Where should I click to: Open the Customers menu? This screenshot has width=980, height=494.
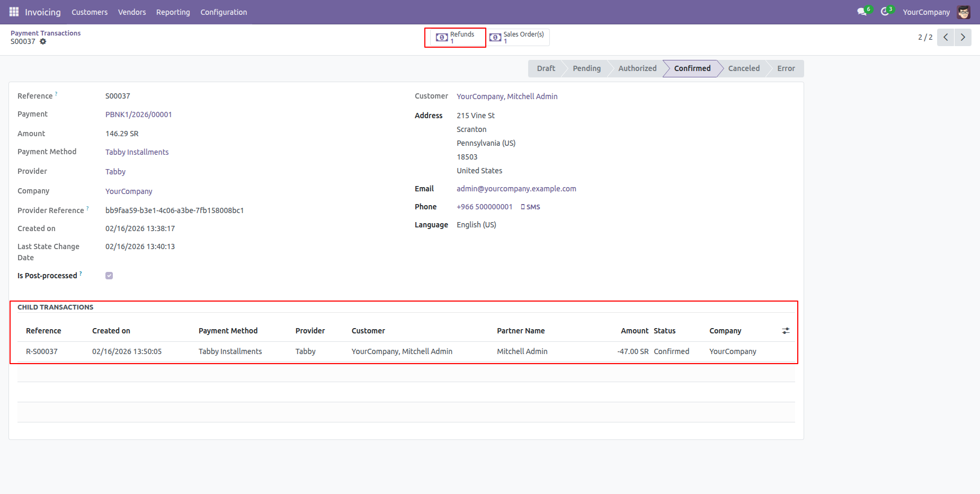pyautogui.click(x=90, y=12)
